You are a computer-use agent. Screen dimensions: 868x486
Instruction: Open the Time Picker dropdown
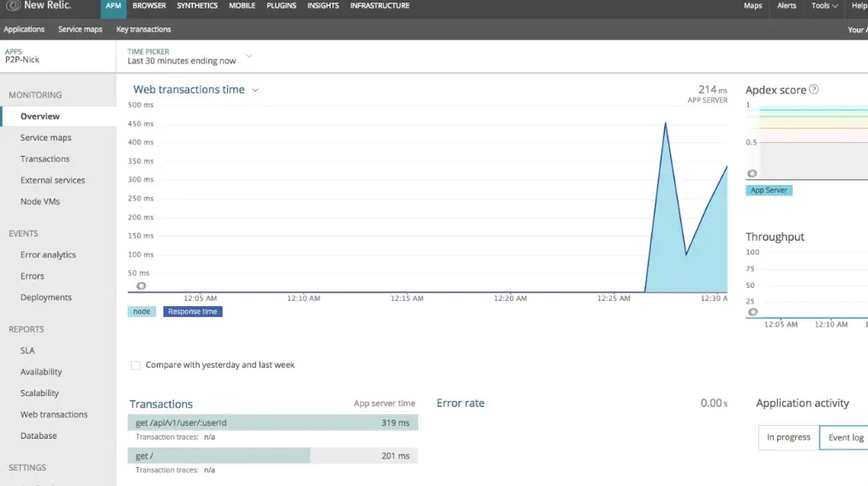click(x=249, y=56)
